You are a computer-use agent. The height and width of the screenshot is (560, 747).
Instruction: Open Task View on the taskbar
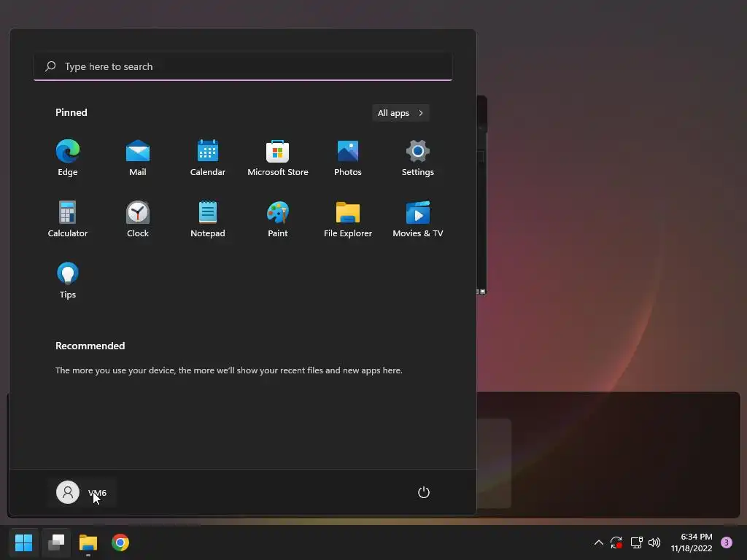pyautogui.click(x=56, y=542)
